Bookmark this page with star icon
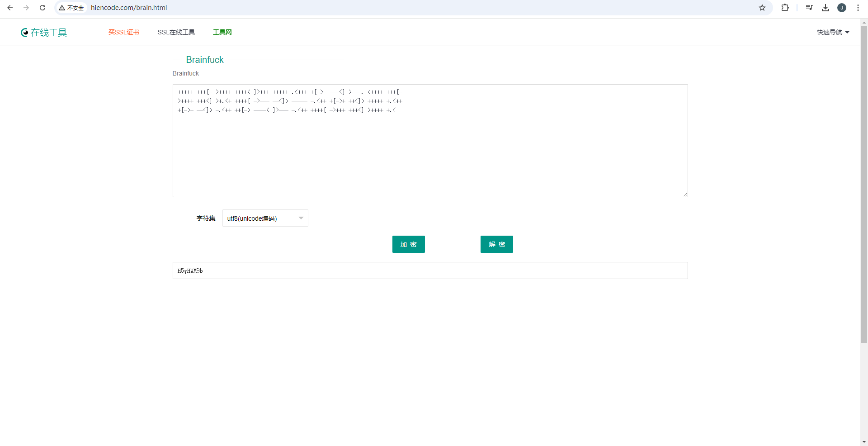The height and width of the screenshot is (446, 868). pyautogui.click(x=762, y=8)
